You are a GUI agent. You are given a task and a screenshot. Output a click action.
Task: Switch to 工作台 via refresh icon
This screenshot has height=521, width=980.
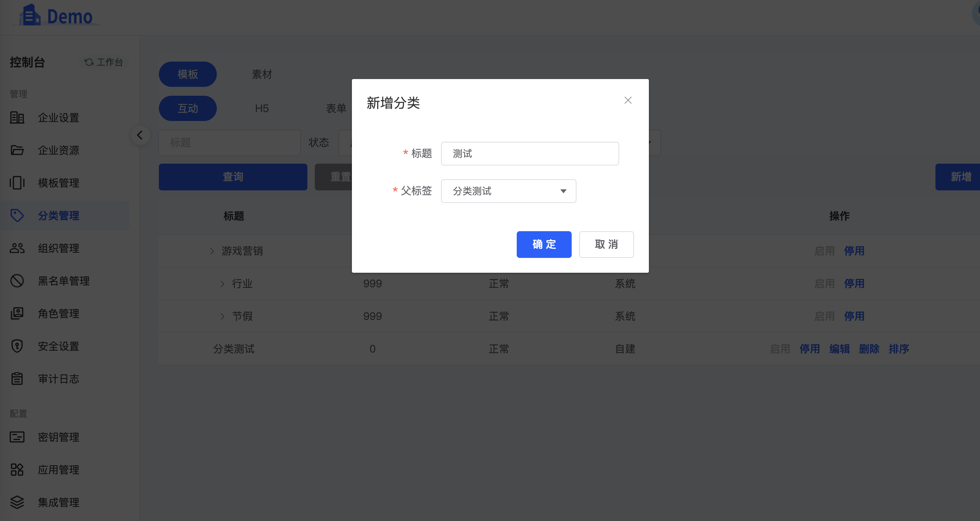click(89, 62)
